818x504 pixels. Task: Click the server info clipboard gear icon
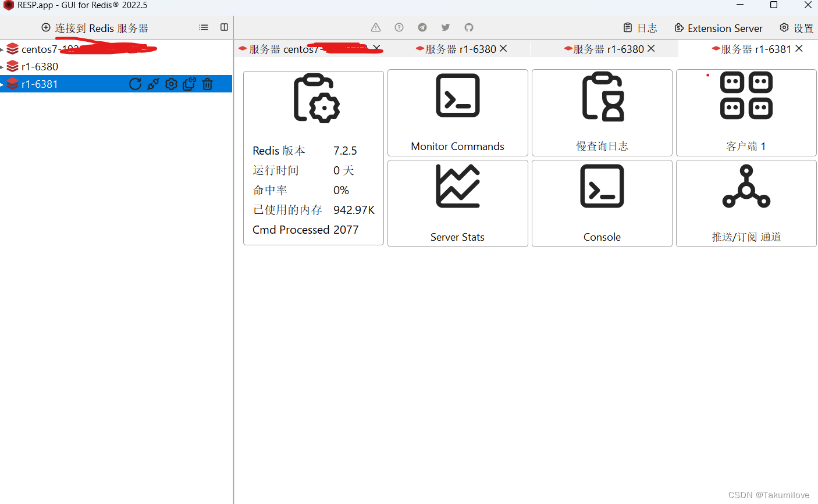pos(316,98)
